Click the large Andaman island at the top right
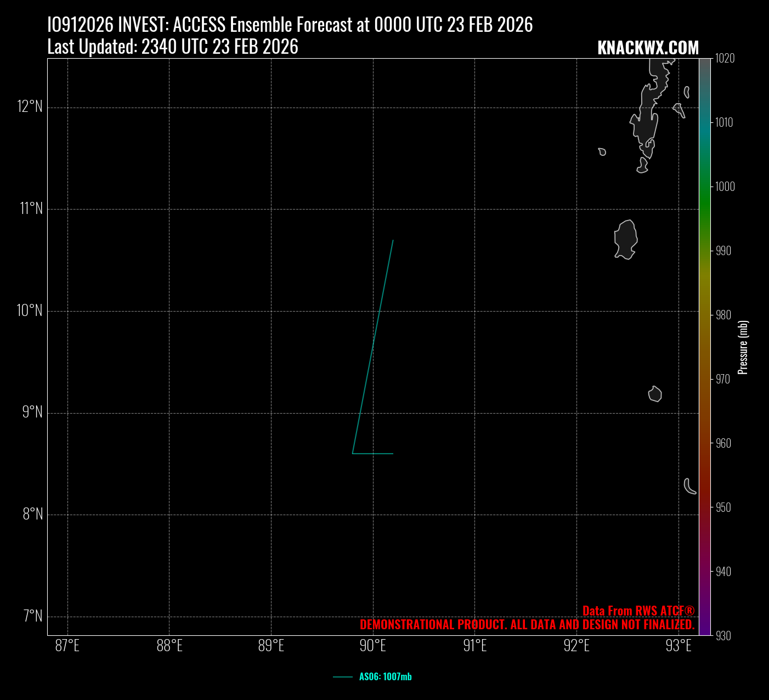Screen dimensions: 769x700 [x=647, y=115]
